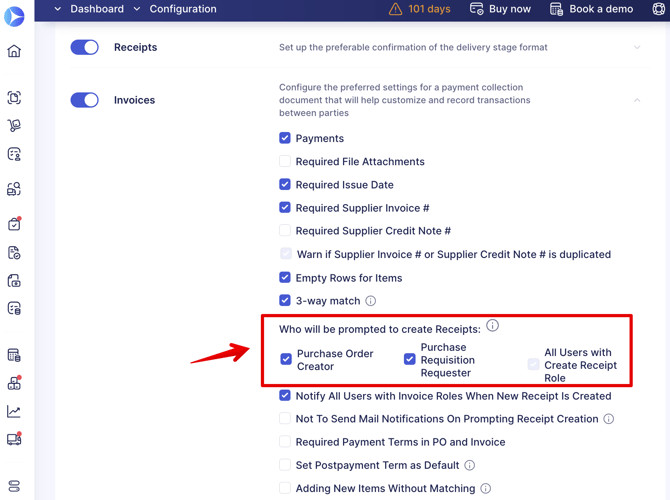This screenshot has height=500, width=670.
Task: Click info icon beside 3-way match
Action: tap(370, 301)
